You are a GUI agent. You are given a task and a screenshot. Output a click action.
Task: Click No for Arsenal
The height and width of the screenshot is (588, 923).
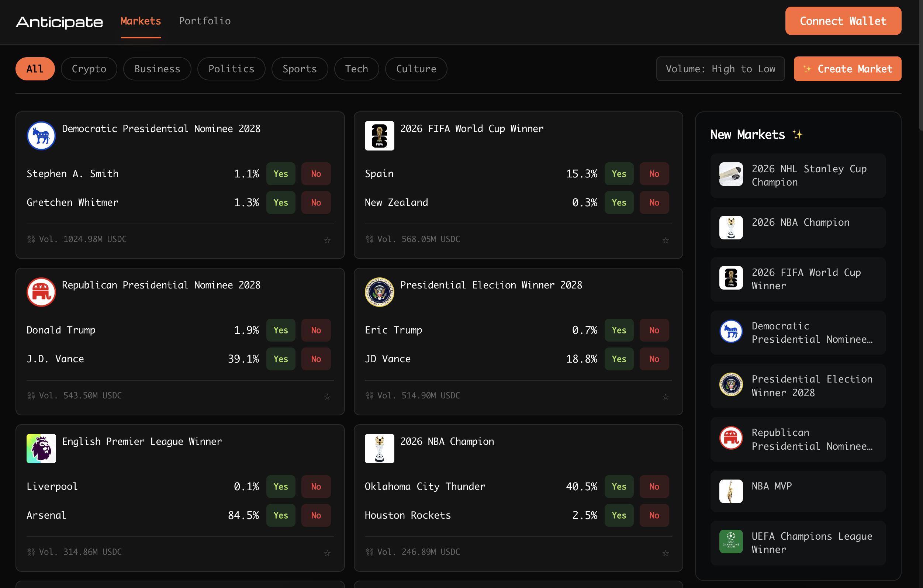[x=316, y=515]
